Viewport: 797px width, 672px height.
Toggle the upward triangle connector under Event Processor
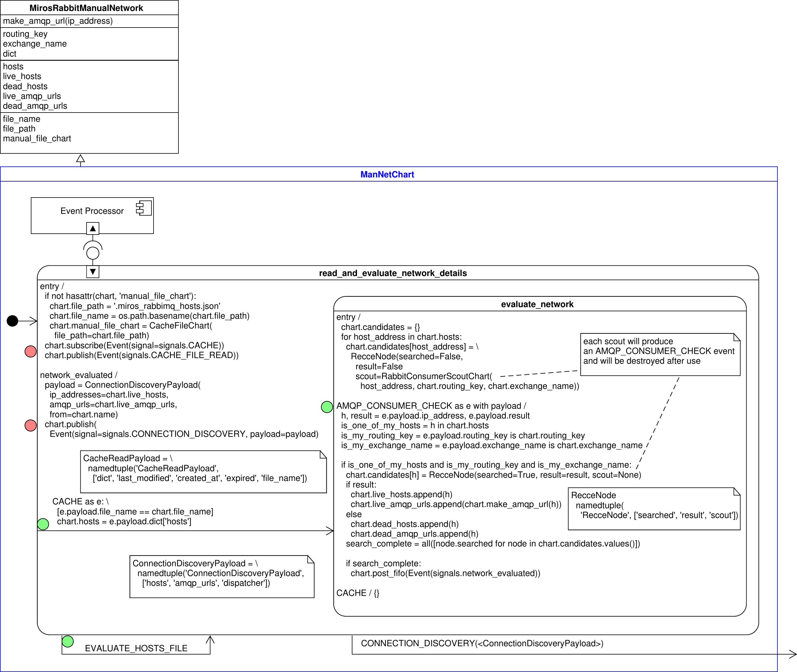[x=92, y=229]
